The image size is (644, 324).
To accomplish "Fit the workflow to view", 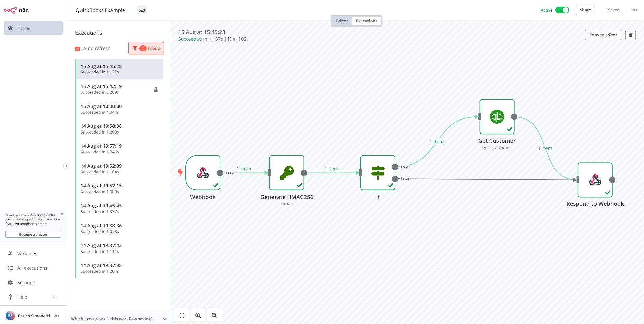I will coord(182,315).
